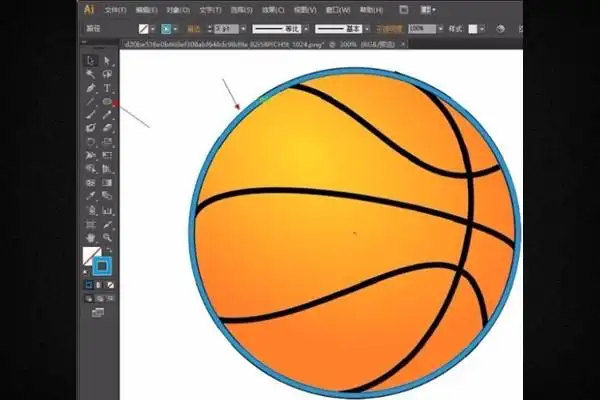Select the Shape Builder tool
Viewport: 600px width, 400px height.
(x=91, y=169)
